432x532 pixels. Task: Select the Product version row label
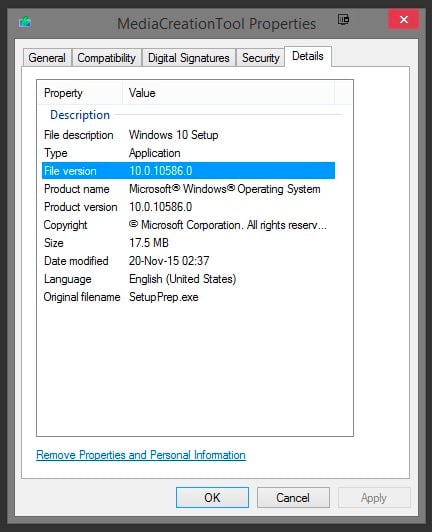tap(81, 207)
